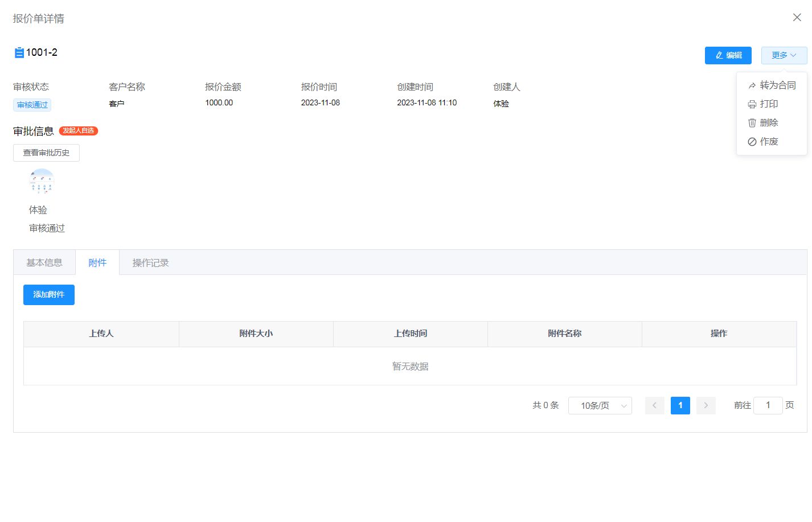Switch to the 操作记录 tab
Screen dimensions: 812x522
coord(150,262)
